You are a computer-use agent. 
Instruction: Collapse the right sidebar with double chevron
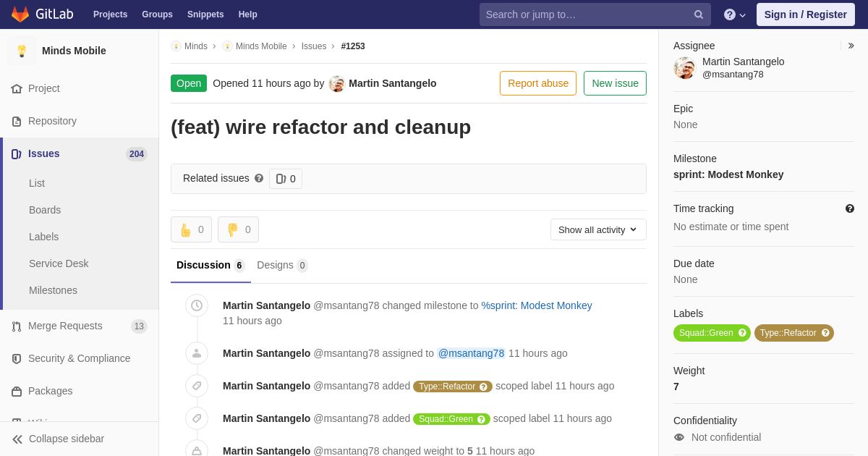click(x=851, y=46)
